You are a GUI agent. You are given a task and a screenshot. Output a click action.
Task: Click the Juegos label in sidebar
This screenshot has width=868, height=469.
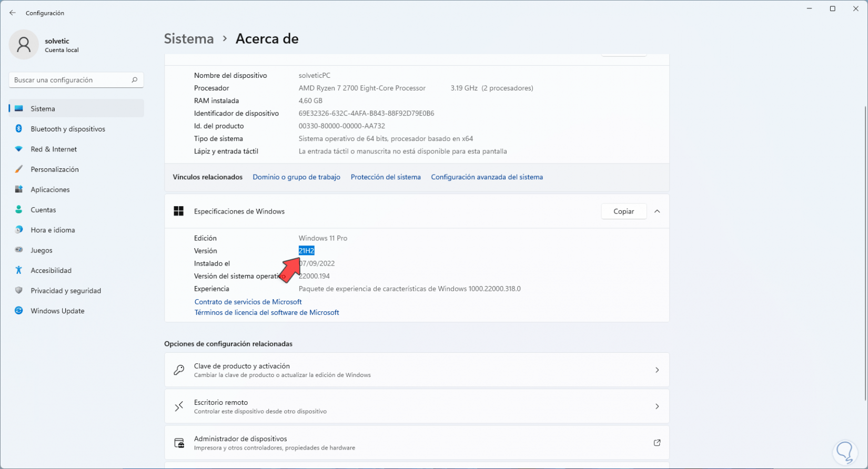[x=42, y=250]
